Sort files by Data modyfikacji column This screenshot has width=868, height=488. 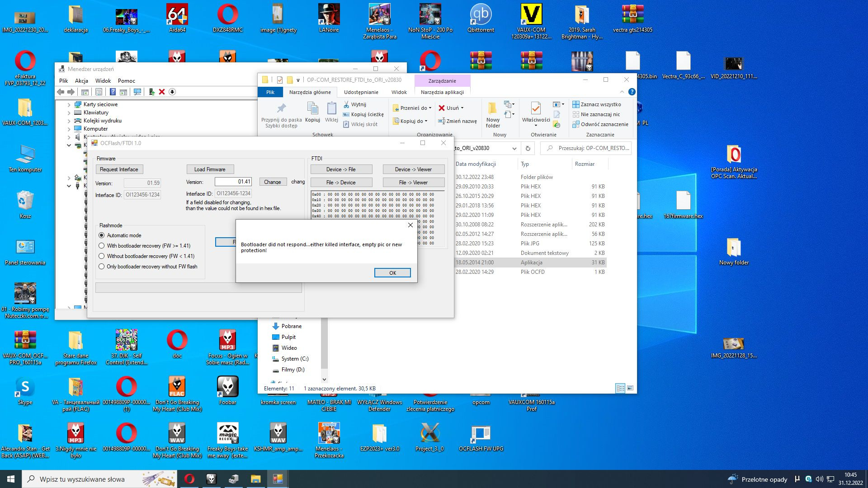pyautogui.click(x=476, y=164)
